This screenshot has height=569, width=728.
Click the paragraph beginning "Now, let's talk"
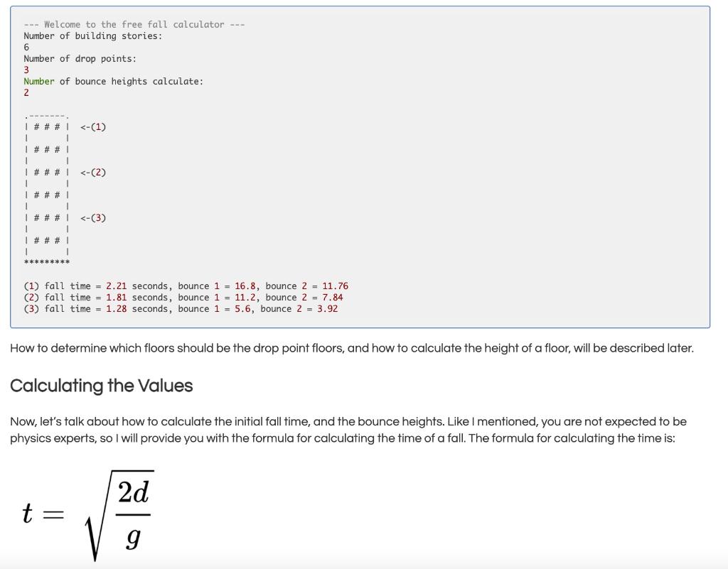coord(348,430)
